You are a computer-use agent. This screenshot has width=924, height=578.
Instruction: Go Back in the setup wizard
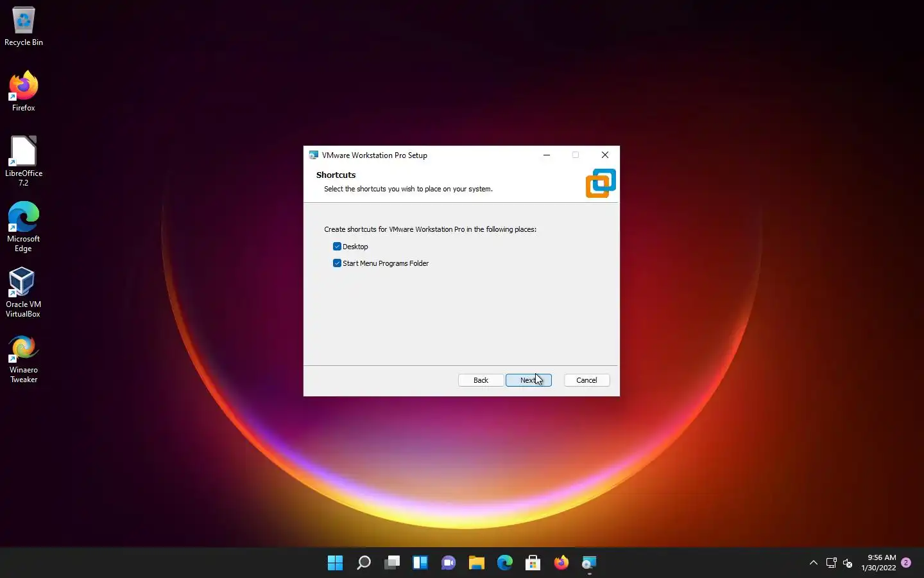(481, 380)
